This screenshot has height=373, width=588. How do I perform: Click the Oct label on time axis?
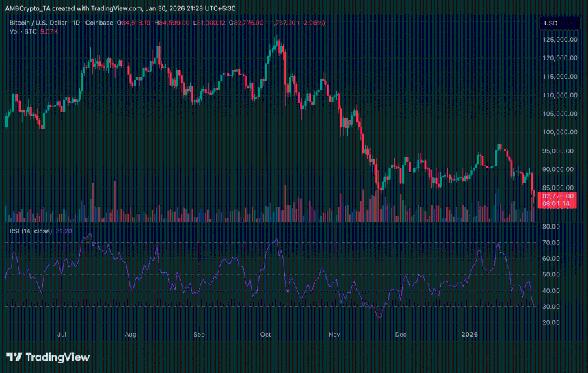[x=265, y=335]
